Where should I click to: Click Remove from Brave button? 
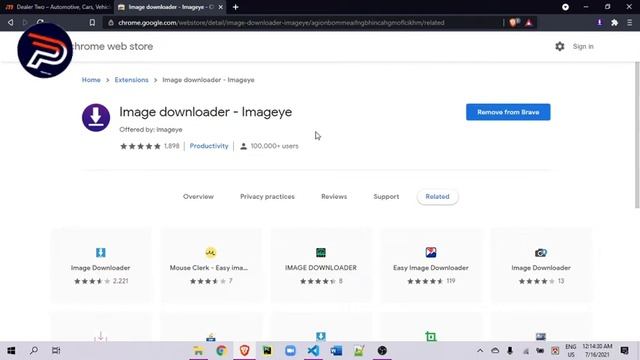(x=508, y=112)
